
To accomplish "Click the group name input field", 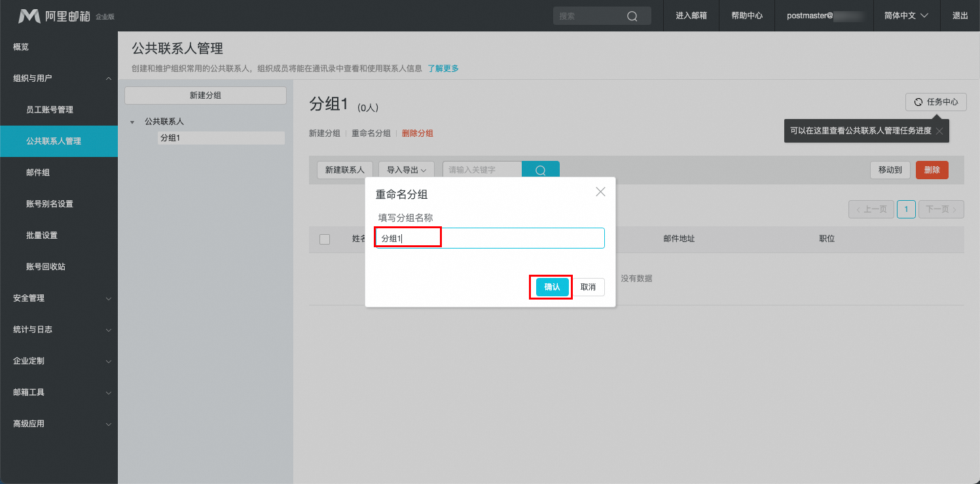I will click(490, 238).
